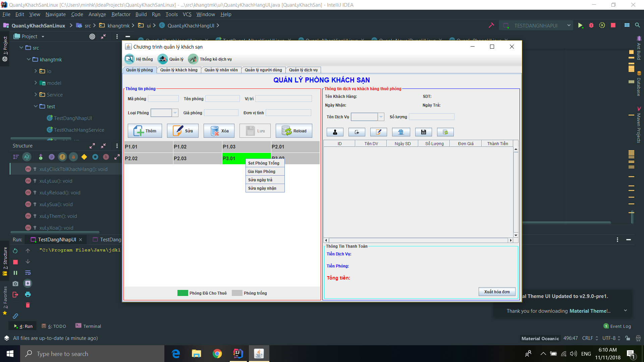Open the Loại Phòng combo box
The width and height of the screenshot is (644, 362).
click(x=175, y=113)
